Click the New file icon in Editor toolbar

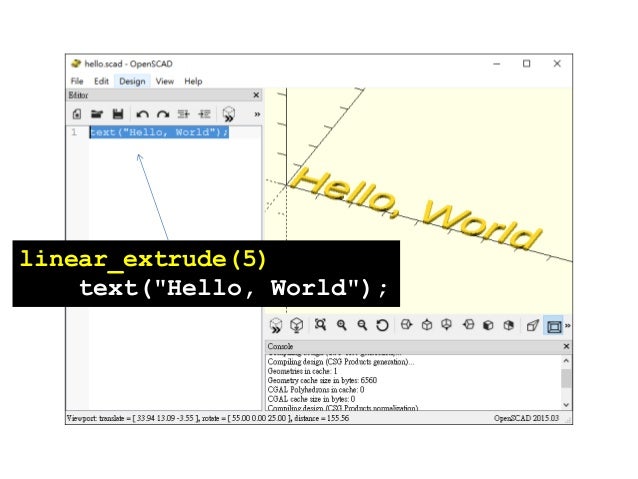(x=77, y=114)
